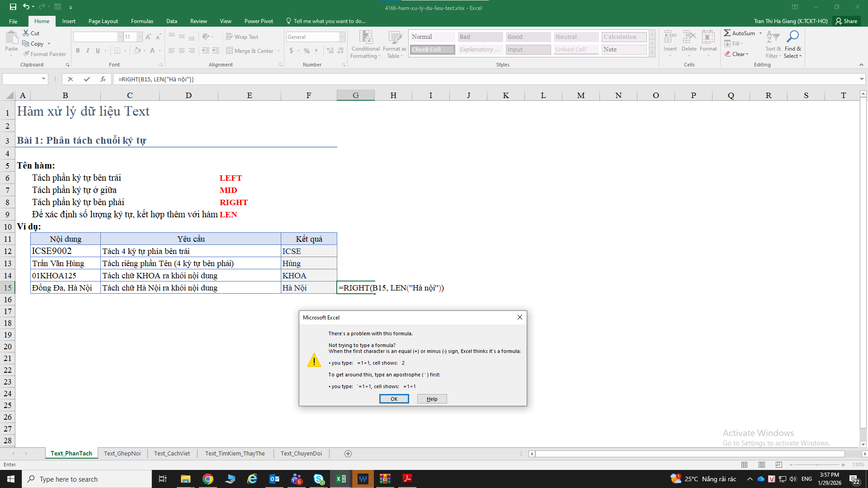Click the Format Painter brush
Screen dimensions: 868x488
pyautogui.click(x=27, y=54)
